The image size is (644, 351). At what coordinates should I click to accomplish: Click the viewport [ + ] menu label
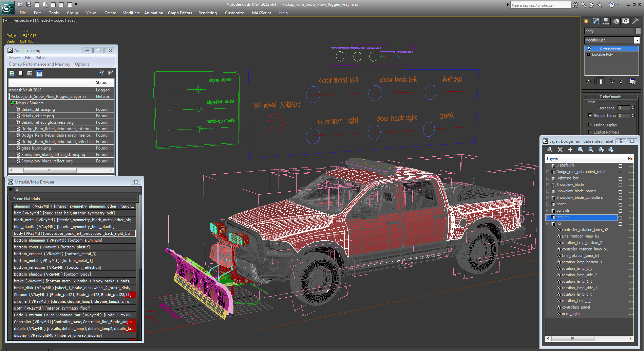coord(6,20)
